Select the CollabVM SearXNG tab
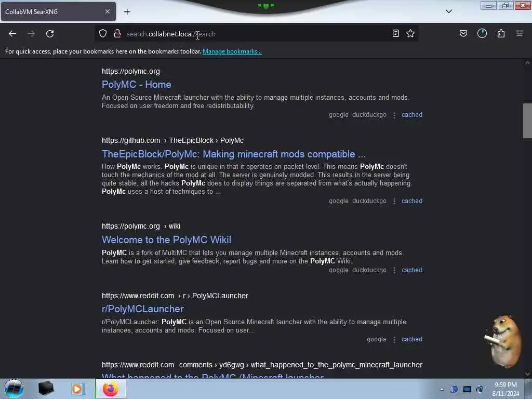Screen dimensions: 532x399 pos(58,11)
